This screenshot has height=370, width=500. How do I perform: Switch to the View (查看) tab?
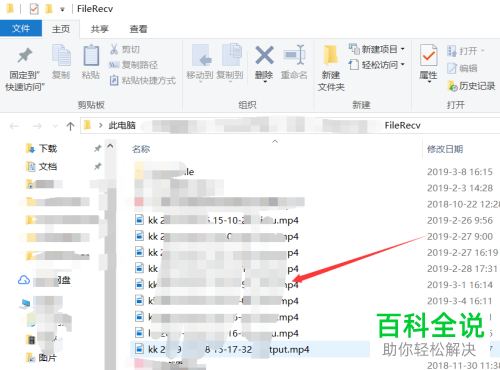coord(138,29)
